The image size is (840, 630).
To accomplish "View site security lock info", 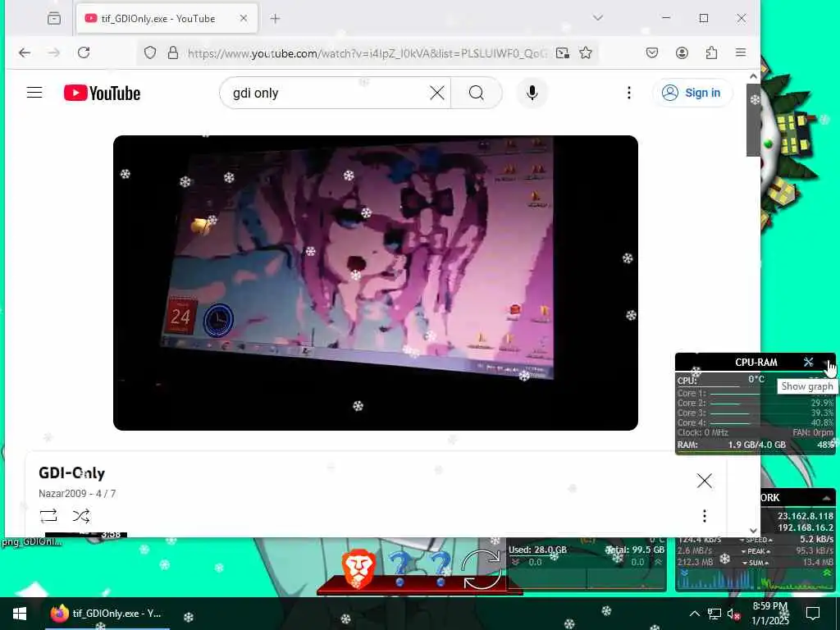I will (x=172, y=52).
